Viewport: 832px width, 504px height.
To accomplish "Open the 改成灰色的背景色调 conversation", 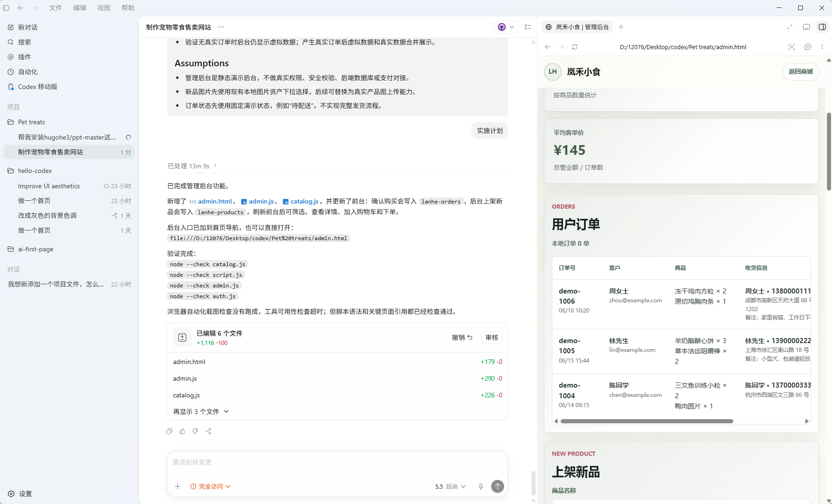I will point(69,216).
